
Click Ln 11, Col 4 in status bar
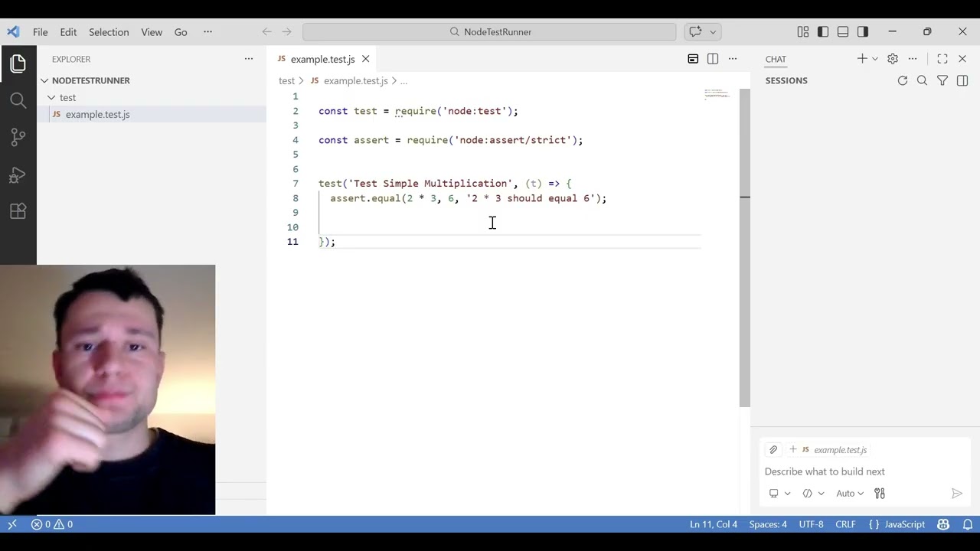(714, 524)
